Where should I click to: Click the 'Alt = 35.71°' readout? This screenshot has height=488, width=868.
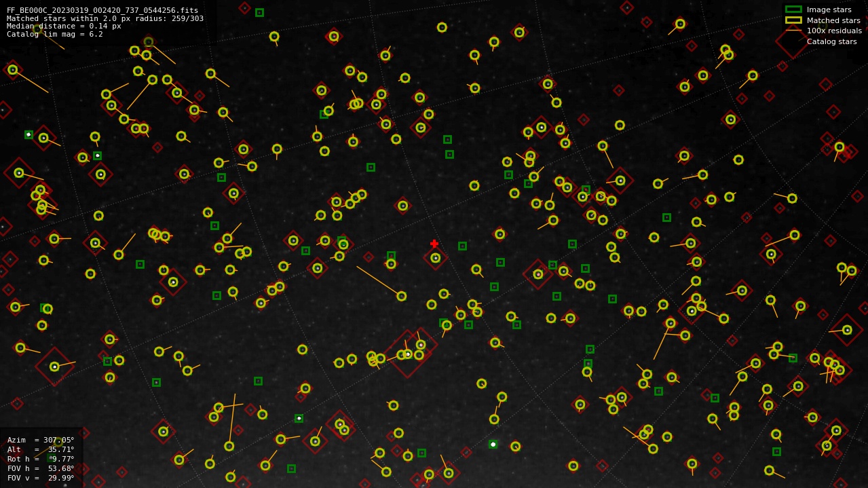click(41, 449)
